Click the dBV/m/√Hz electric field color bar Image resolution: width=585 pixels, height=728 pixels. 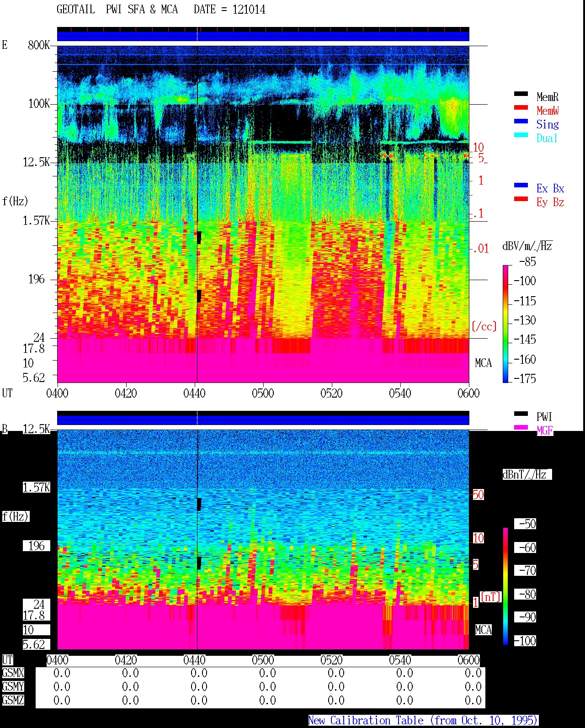pyautogui.click(x=505, y=324)
